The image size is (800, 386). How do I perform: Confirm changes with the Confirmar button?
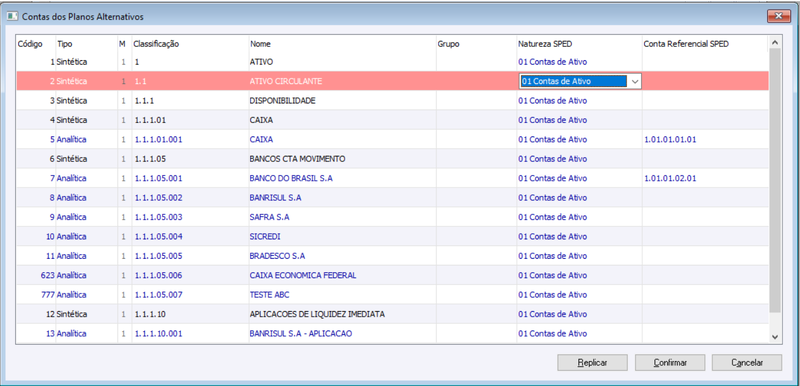tap(670, 363)
